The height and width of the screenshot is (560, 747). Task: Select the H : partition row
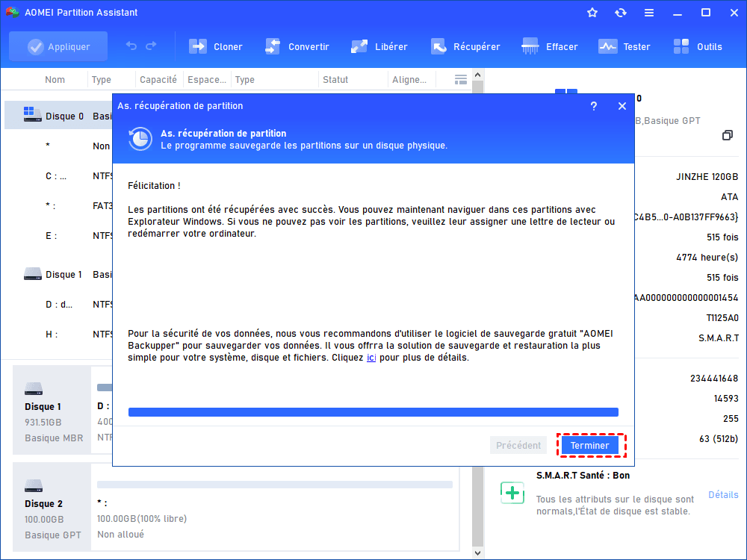58,335
